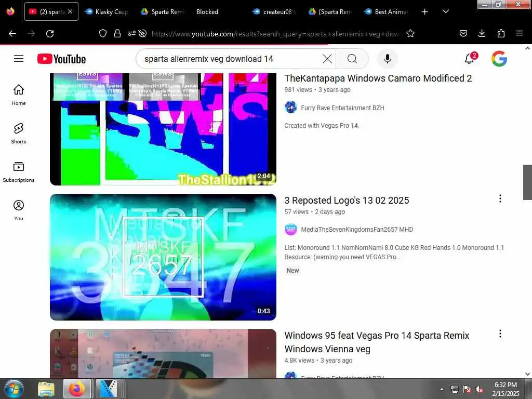The height and width of the screenshot is (399, 532).
Task: Open the YouTube guide hamburger menu
Action: tap(19, 59)
